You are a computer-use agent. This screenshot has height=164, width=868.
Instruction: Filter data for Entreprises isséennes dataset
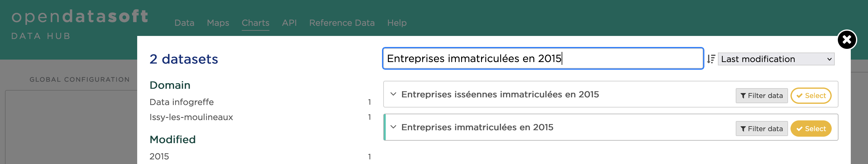pyautogui.click(x=761, y=96)
